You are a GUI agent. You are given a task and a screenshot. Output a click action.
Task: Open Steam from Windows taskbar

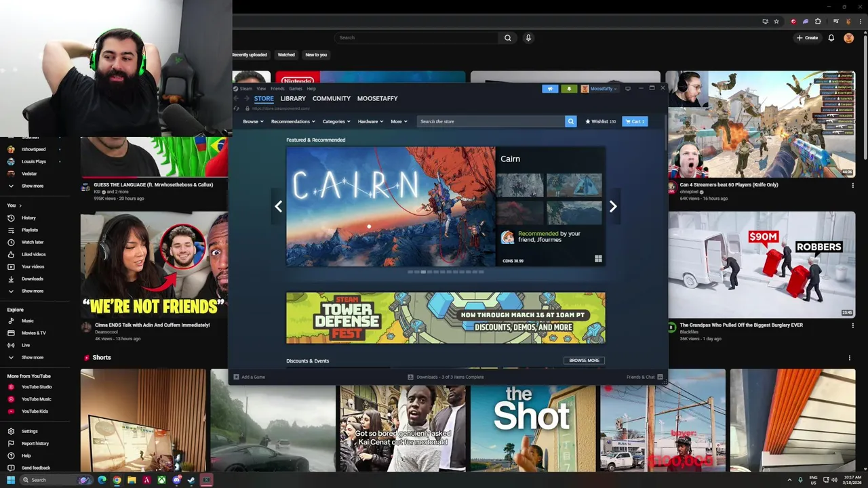pos(191,480)
